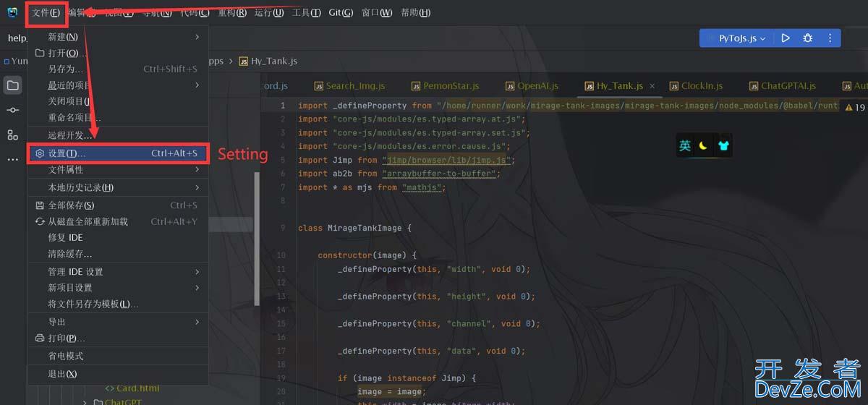The width and height of the screenshot is (868, 405).
Task: Close the Hy_Tank.js tab
Action: pos(652,85)
